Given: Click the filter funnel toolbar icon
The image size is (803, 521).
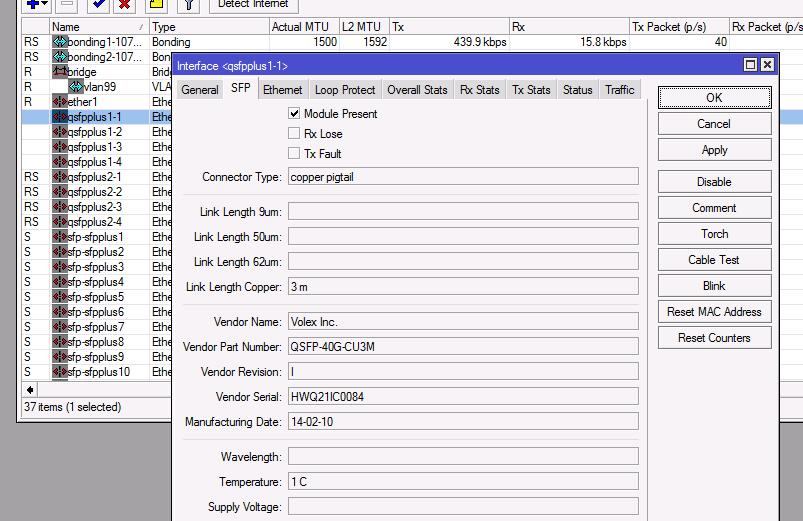Looking at the screenshot, I should click(188, 5).
